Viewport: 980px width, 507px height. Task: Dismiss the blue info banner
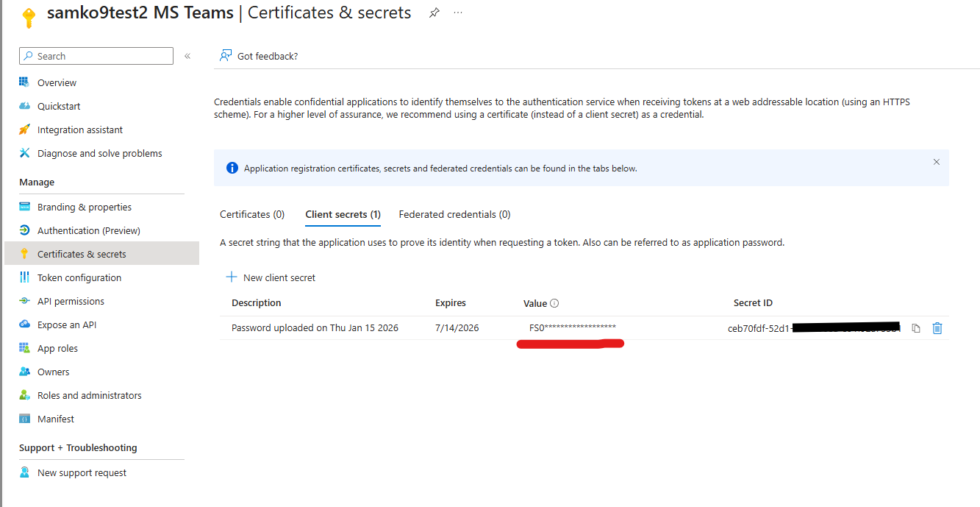tap(936, 162)
